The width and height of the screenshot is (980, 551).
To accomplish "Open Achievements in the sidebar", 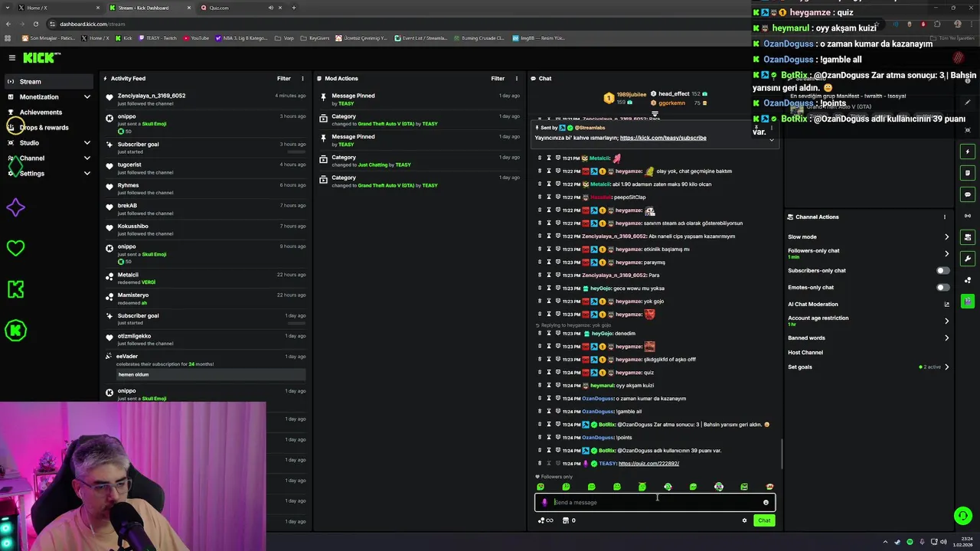I will (41, 112).
